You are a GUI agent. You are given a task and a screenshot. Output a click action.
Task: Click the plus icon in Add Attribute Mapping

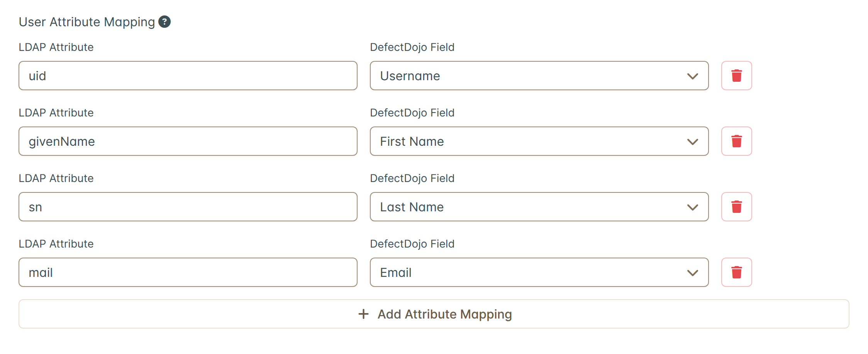[363, 314]
